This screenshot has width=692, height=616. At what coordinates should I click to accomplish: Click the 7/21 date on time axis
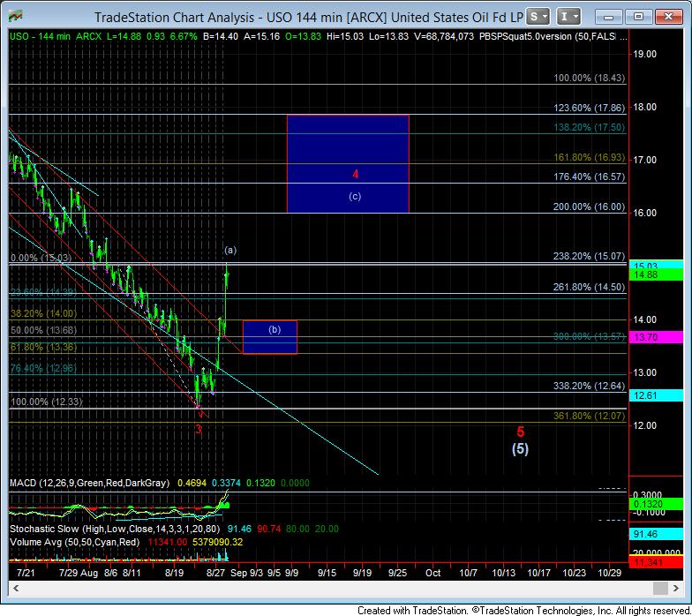(x=26, y=574)
